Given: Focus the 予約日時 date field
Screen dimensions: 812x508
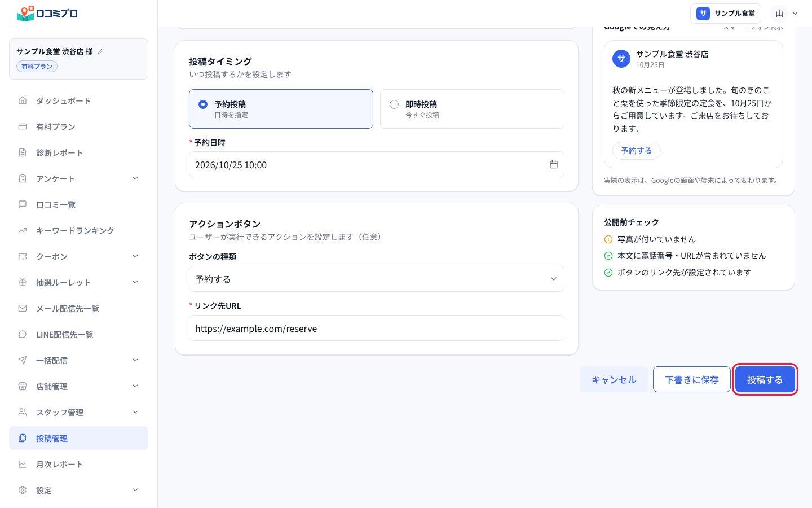Looking at the screenshot, I should click(377, 164).
